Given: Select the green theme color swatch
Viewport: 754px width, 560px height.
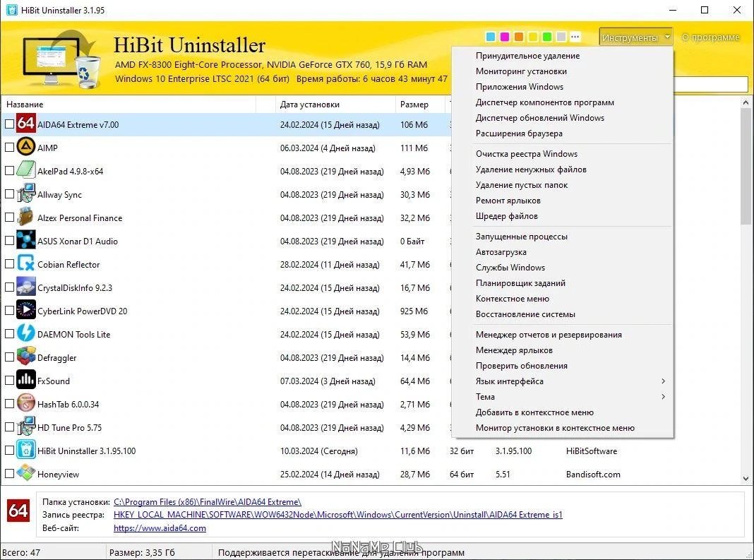Looking at the screenshot, I should 546,37.
